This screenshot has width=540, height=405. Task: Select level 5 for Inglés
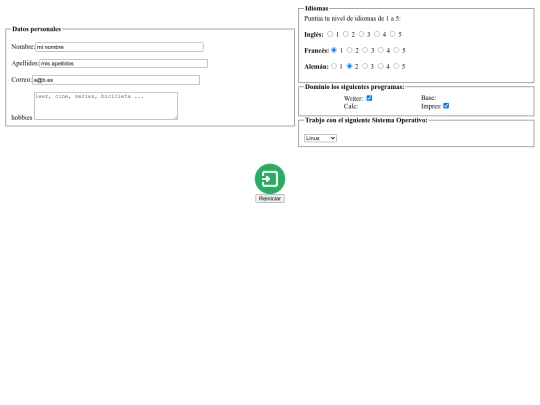(x=393, y=34)
